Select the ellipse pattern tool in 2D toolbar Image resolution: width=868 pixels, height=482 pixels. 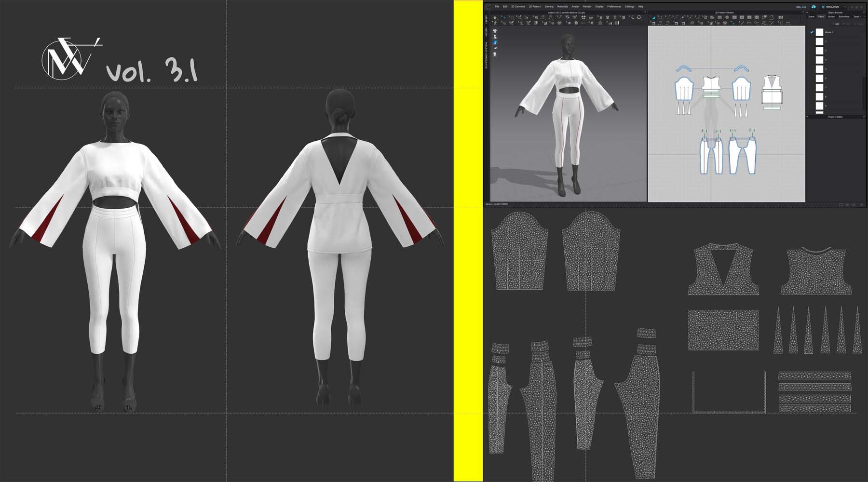coord(727,17)
